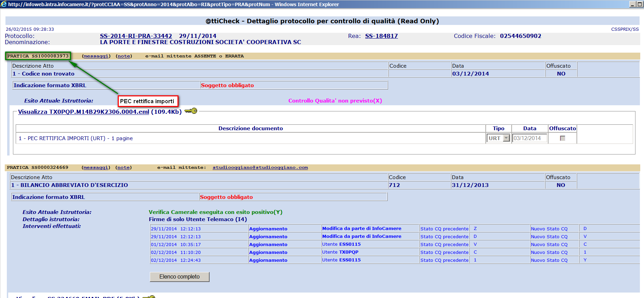Click the intervention row dated 02/12/2014 12:24:43
644x298 pixels.
(395, 260)
